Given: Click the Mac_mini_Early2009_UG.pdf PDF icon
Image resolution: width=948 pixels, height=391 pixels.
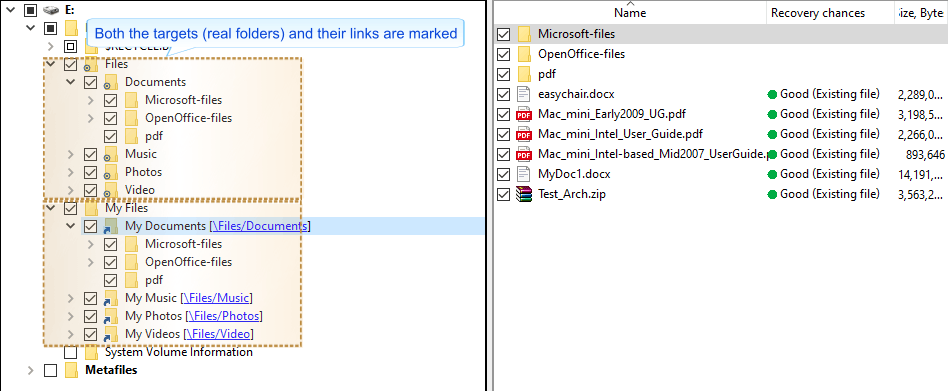Looking at the screenshot, I should point(523,114).
